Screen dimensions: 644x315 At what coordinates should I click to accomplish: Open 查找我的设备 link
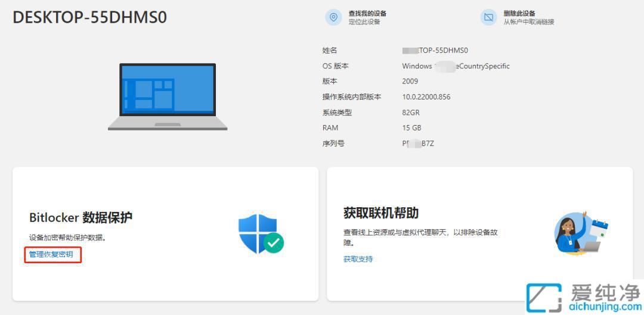pos(367,14)
